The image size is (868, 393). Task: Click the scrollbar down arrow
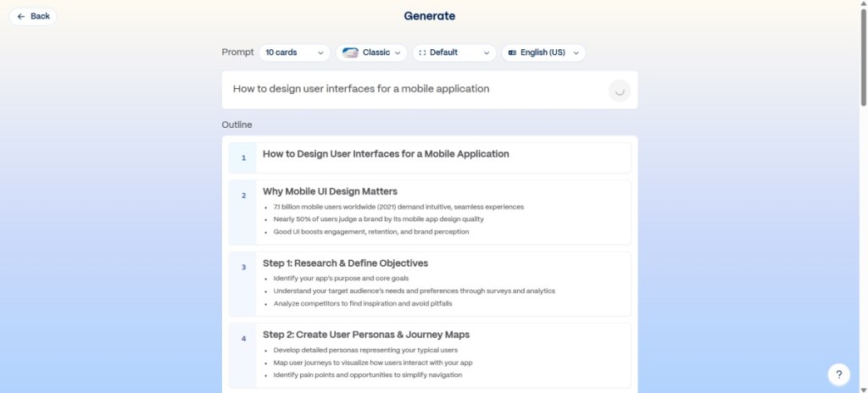click(x=864, y=390)
